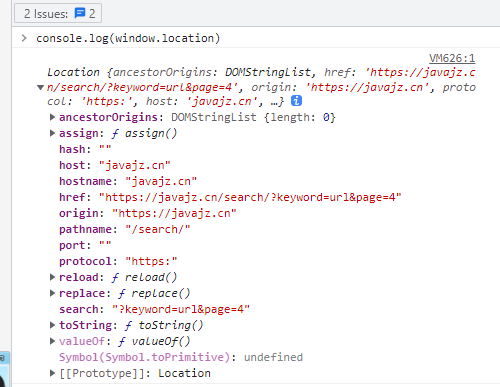Click the console input prompt chevron
500x387 pixels.
click(24, 38)
